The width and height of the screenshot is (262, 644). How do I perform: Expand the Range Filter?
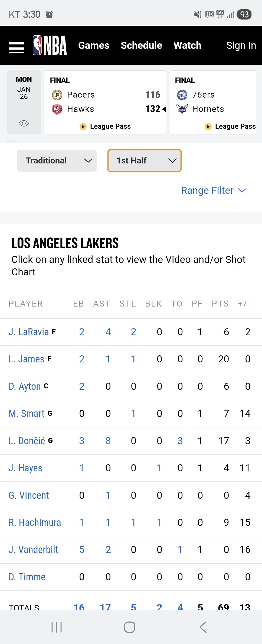click(x=214, y=191)
